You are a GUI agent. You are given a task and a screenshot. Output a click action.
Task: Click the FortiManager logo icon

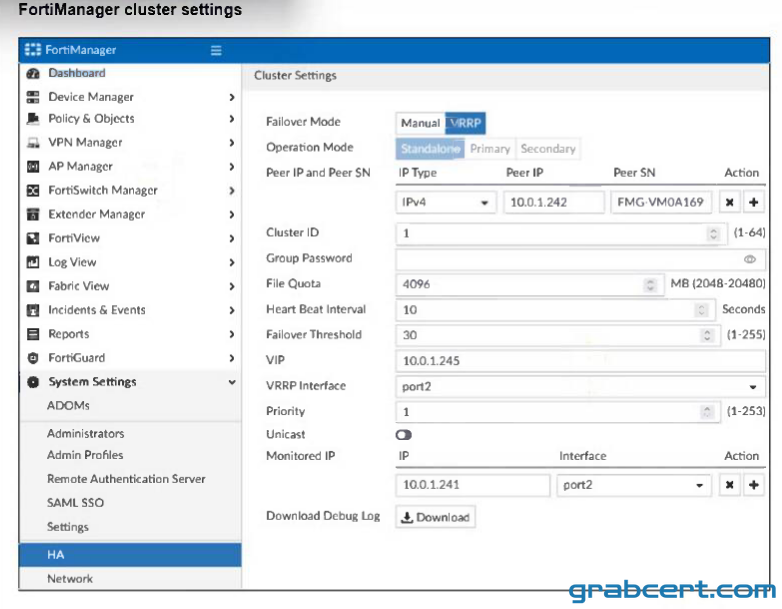click(x=33, y=50)
